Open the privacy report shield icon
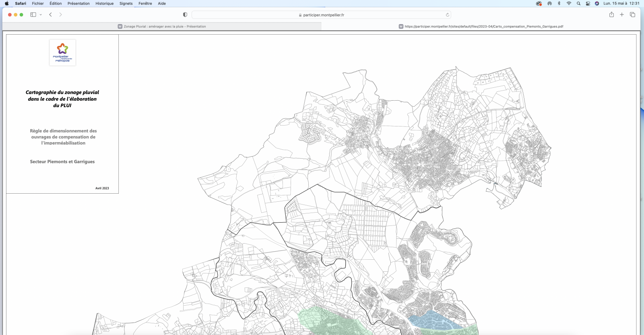Image resolution: width=644 pixels, height=335 pixels. [x=185, y=15]
